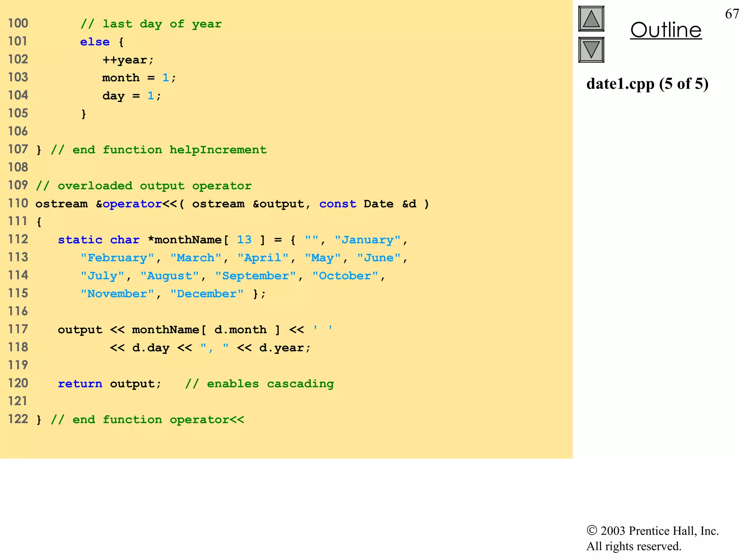Click line number 110
The width and height of the screenshot is (747, 560).
[18, 203]
